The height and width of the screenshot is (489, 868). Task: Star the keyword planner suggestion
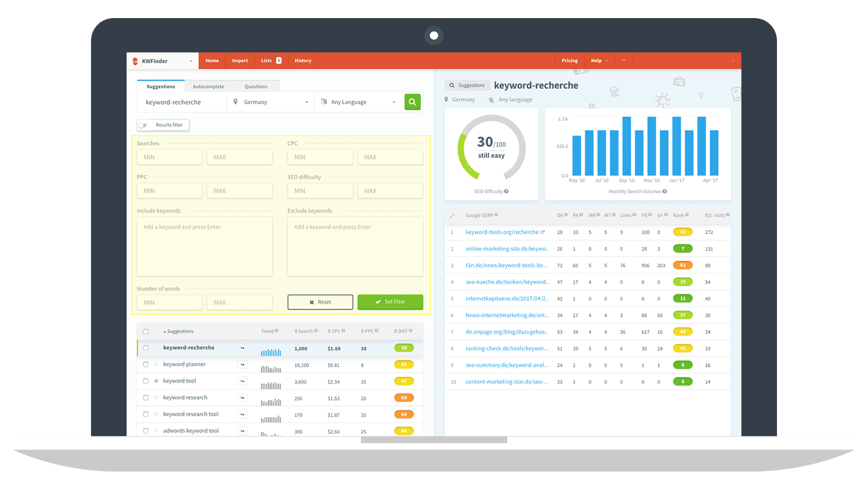click(157, 364)
